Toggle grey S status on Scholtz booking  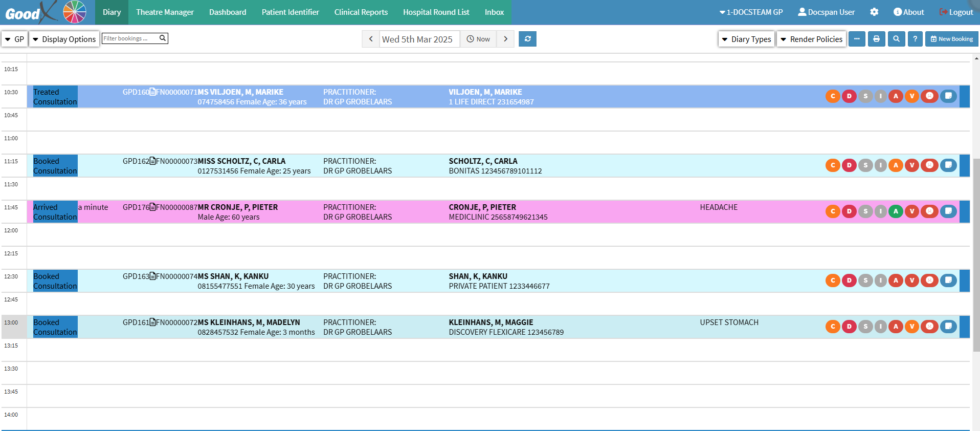(865, 165)
